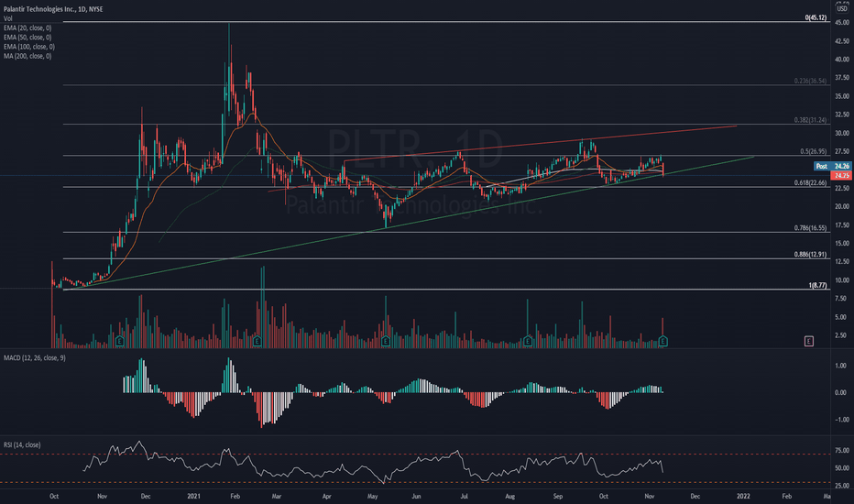Select the EMA (50, close, 0) legend
This screenshot has height=504, width=854.
click(x=27, y=37)
